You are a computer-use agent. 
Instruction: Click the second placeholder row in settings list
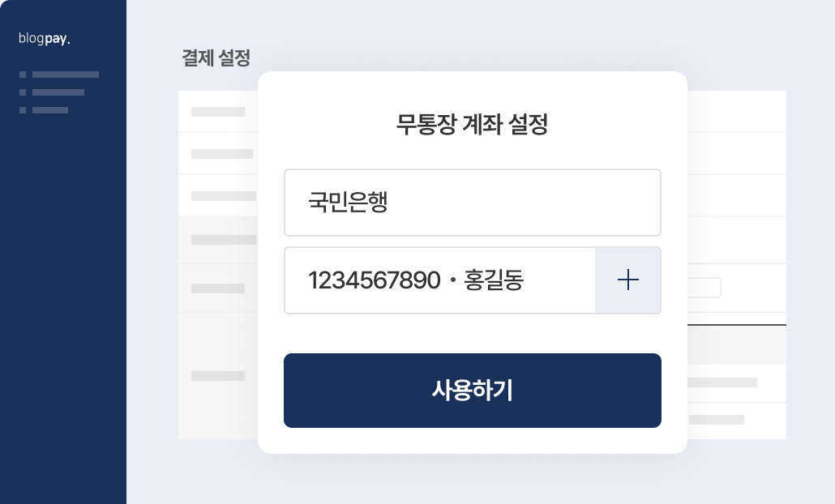[218, 154]
